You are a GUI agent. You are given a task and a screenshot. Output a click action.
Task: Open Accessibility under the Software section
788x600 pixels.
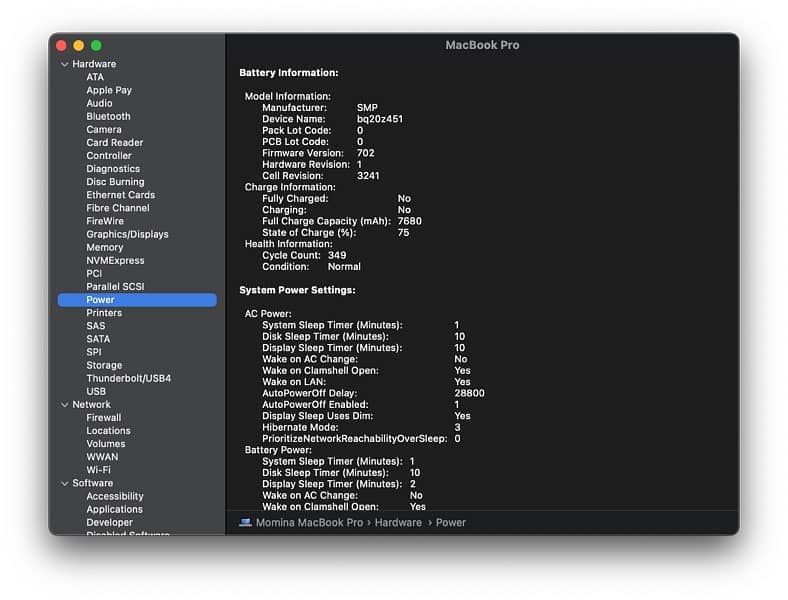114,496
